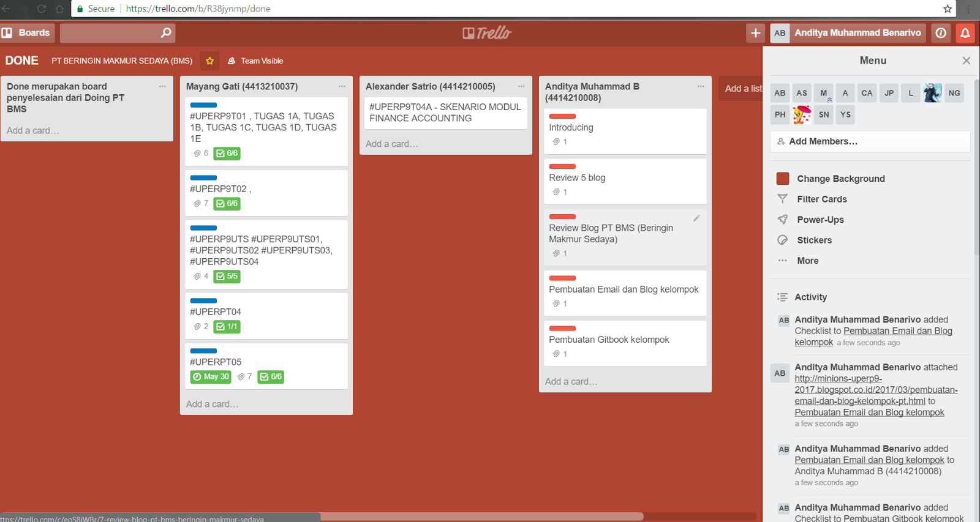
Task: Bookmark page with browser star icon
Action: pos(948,9)
